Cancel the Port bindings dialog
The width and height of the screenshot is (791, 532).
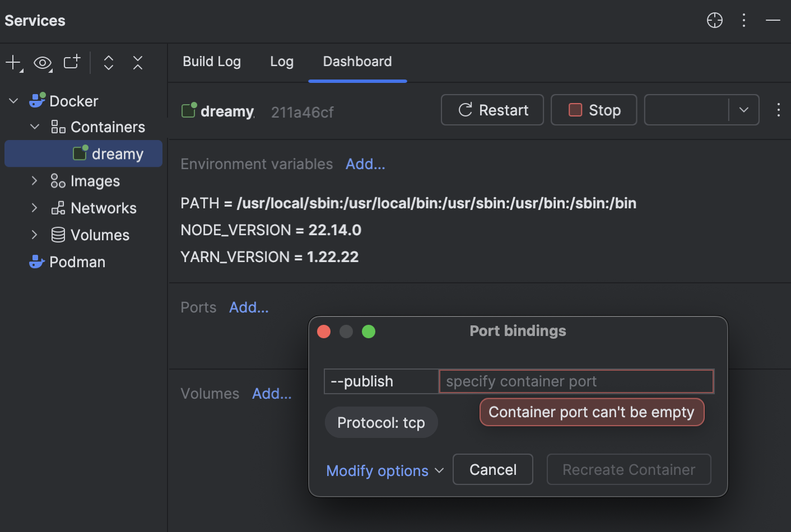tap(492, 469)
